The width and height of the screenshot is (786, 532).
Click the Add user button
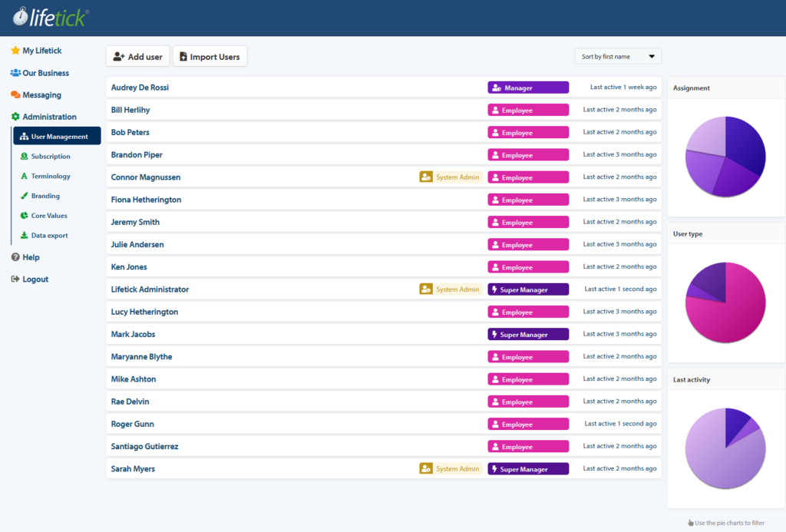coord(138,56)
